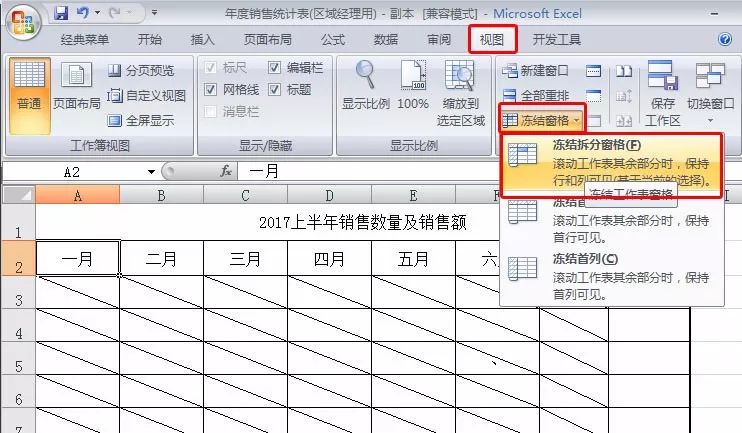The image size is (742, 433).
Task: Select column B header
Action: pos(161,194)
